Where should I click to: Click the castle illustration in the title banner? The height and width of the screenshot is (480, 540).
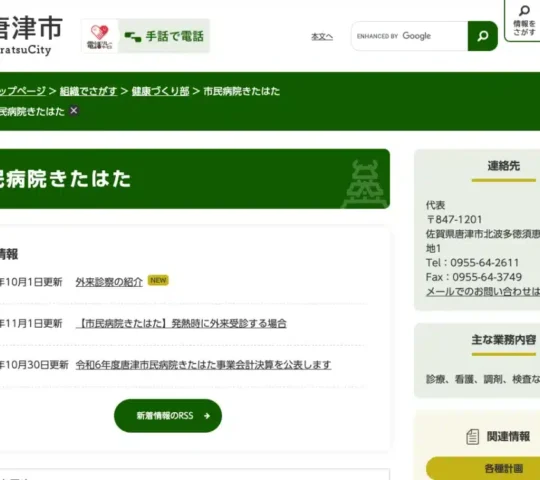click(x=365, y=184)
